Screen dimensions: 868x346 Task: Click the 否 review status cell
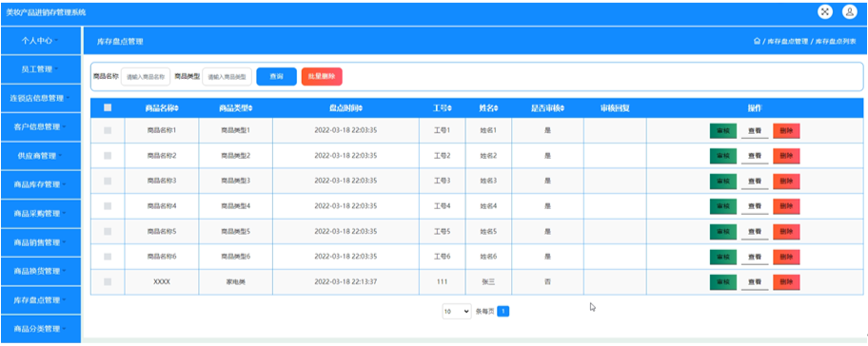547,282
